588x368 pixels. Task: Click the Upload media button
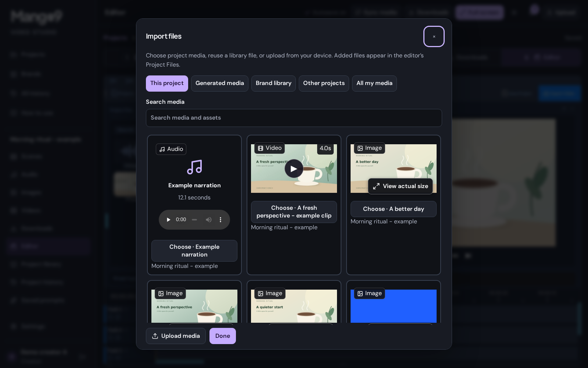[176, 336]
